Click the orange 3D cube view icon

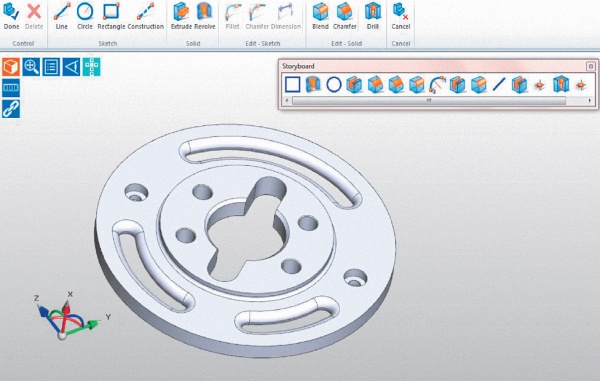click(x=11, y=67)
